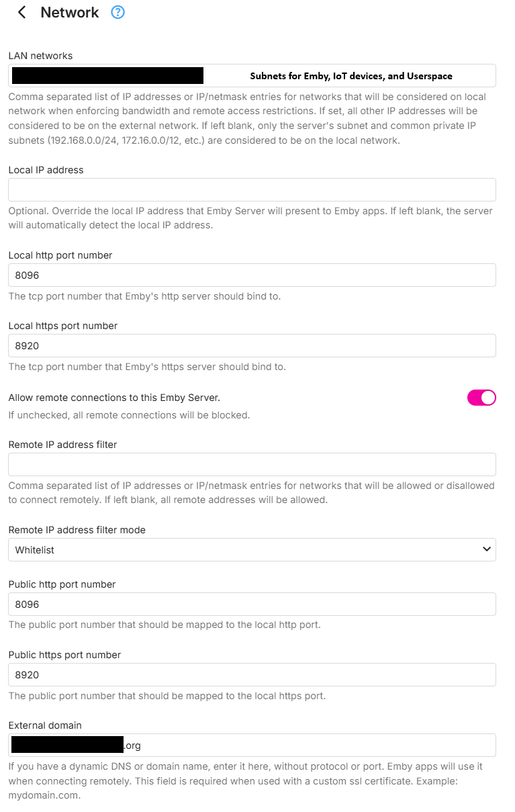The image size is (515, 812).
Task: Click the Public https port number field
Action: [x=252, y=674]
